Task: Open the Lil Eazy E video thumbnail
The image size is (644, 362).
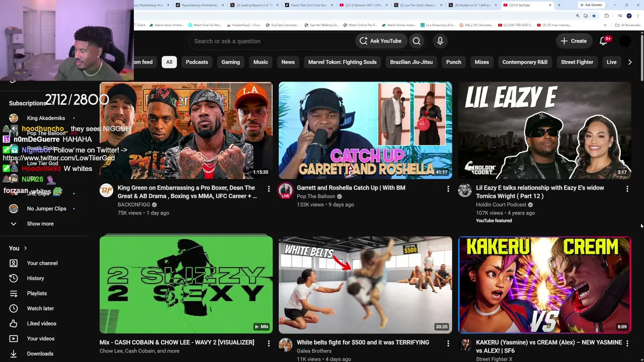Action: pos(544,130)
